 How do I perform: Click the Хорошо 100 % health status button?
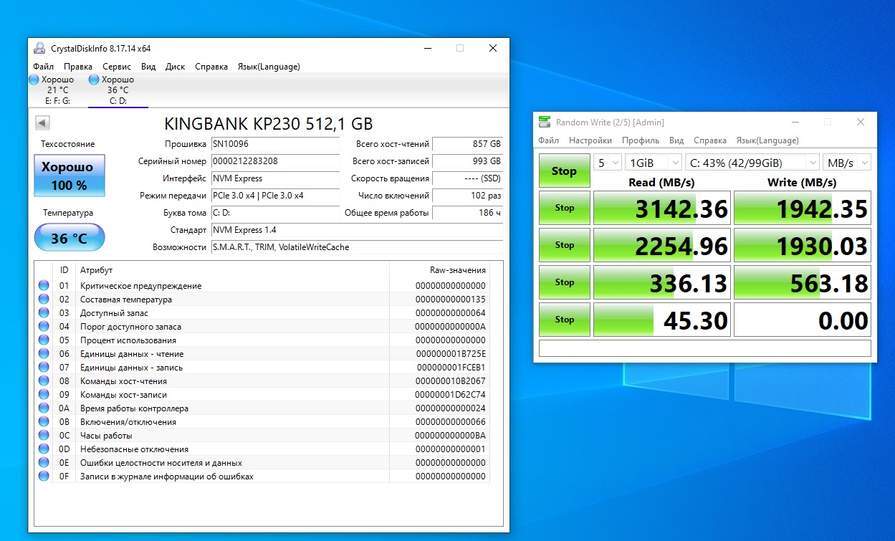click(69, 175)
